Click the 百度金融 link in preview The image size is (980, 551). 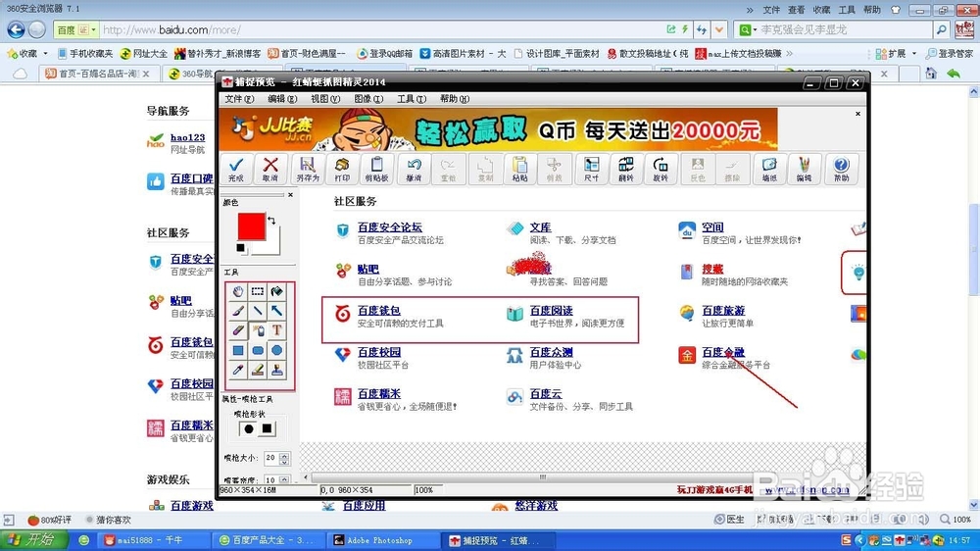723,352
